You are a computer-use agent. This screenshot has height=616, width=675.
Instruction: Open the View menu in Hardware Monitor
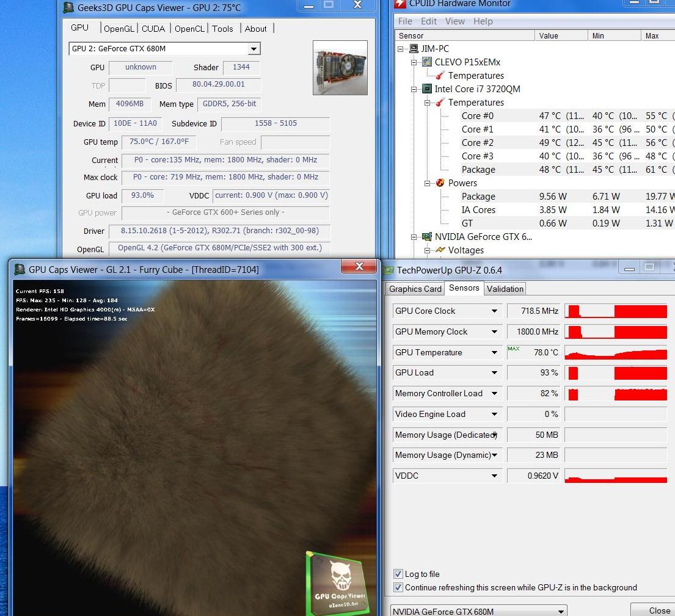click(455, 21)
